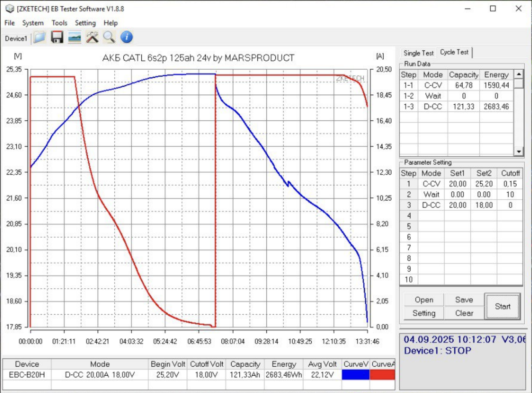Click the blue CurveV color swatch
This screenshot has width=532, height=393.
click(356, 374)
